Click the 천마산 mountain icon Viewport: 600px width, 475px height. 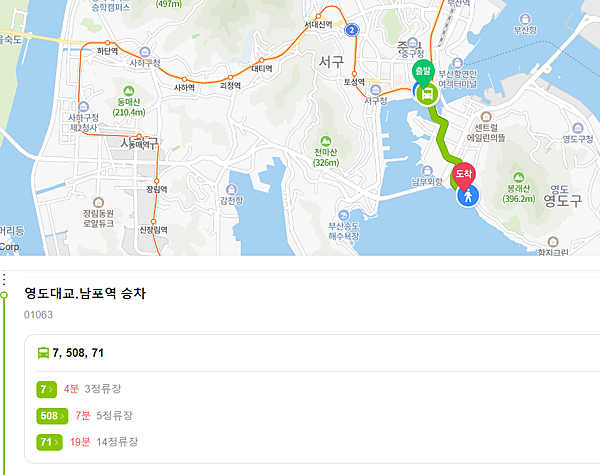[x=325, y=141]
